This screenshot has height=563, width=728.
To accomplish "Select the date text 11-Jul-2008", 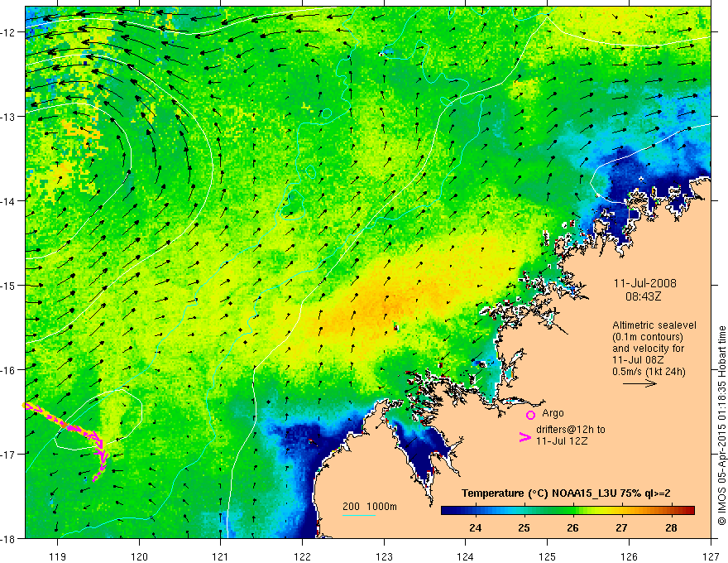I will [645, 283].
